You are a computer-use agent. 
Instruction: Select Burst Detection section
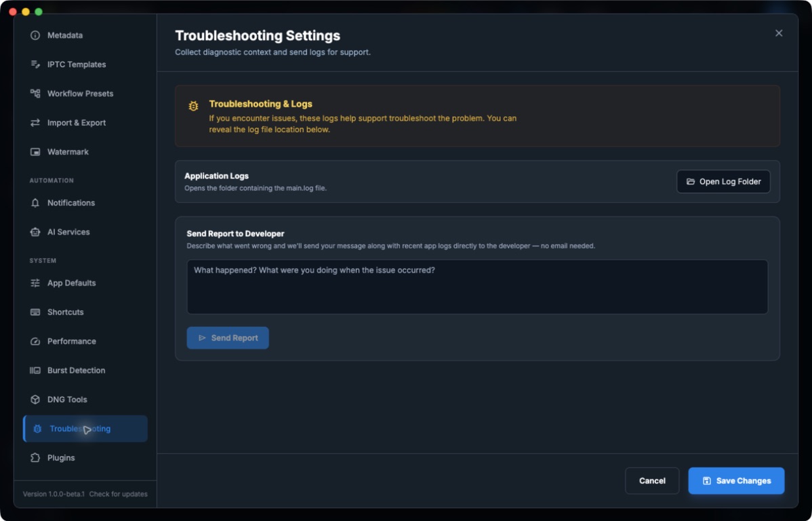[x=85, y=370]
